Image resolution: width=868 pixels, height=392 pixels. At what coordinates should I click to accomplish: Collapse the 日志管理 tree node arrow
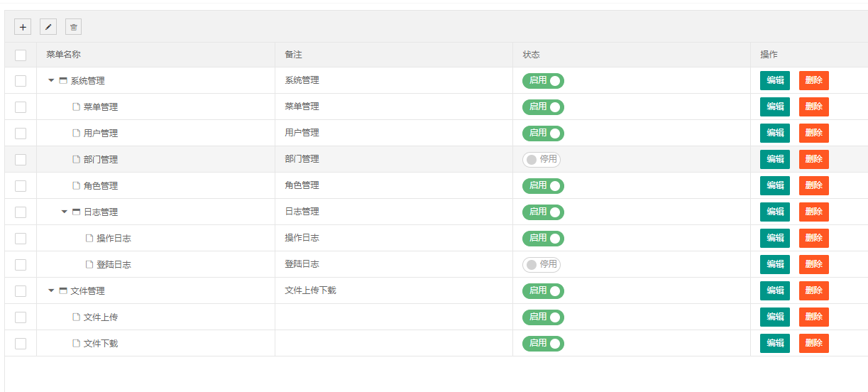[65, 212]
